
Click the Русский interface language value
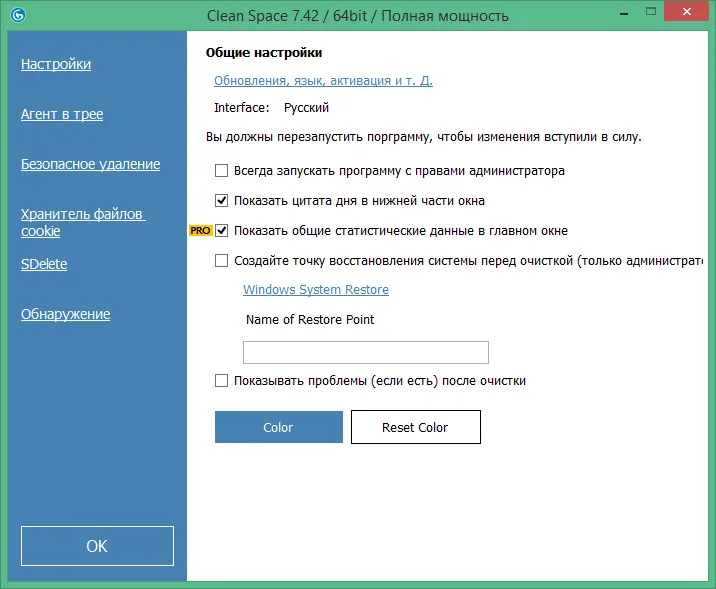[306, 108]
